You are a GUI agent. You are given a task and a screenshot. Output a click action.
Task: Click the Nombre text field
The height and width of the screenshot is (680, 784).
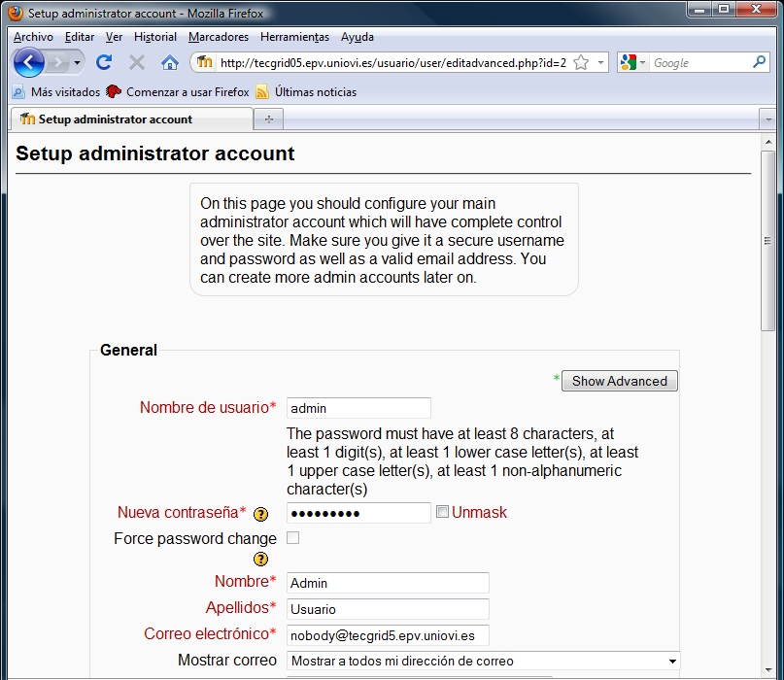click(x=388, y=583)
